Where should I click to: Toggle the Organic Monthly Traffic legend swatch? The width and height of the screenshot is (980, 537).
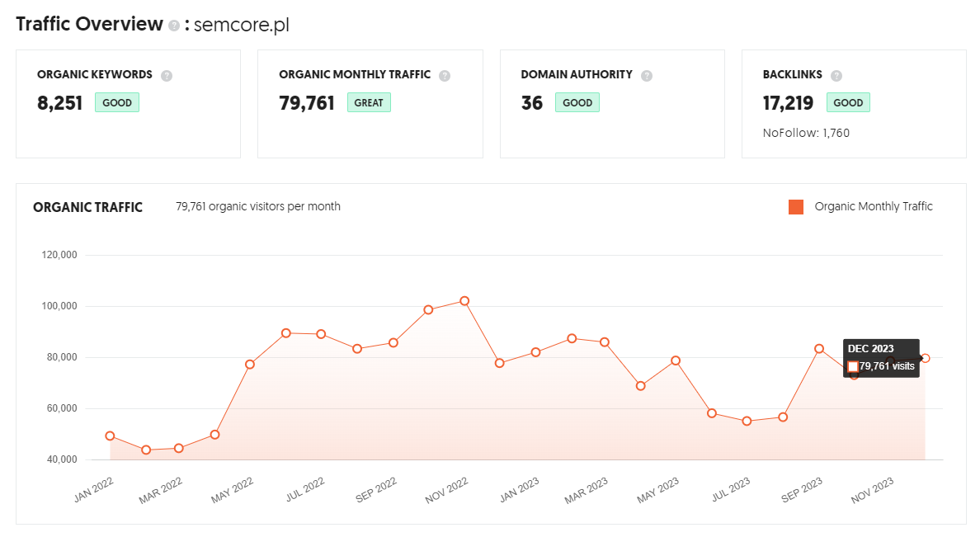795,207
